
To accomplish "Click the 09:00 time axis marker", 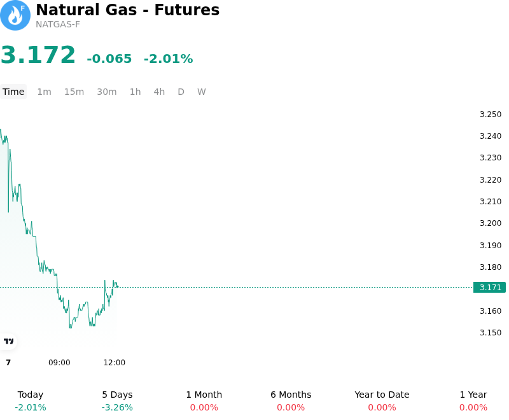I will pos(59,363).
